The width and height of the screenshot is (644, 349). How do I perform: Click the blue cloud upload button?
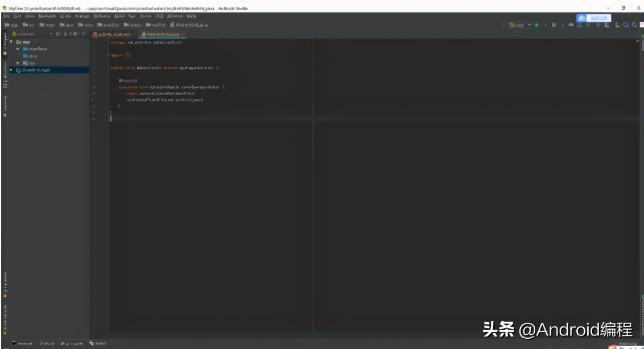click(594, 18)
